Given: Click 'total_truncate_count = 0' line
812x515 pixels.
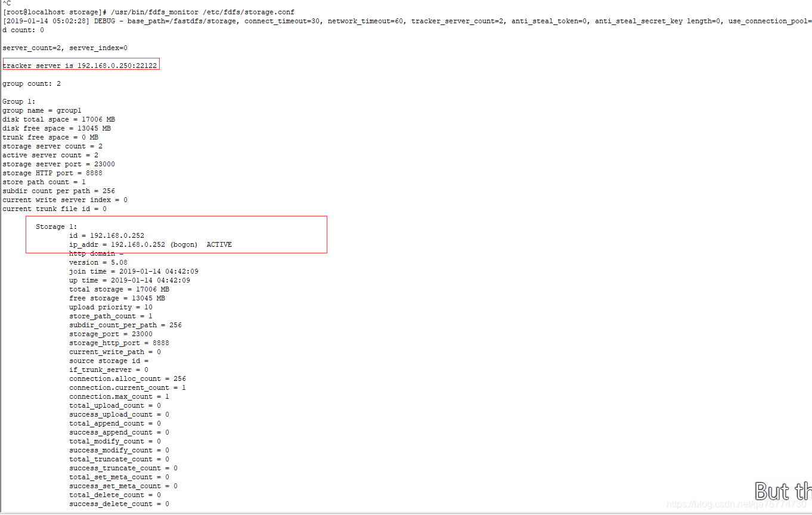Looking at the screenshot, I should [x=119, y=459].
